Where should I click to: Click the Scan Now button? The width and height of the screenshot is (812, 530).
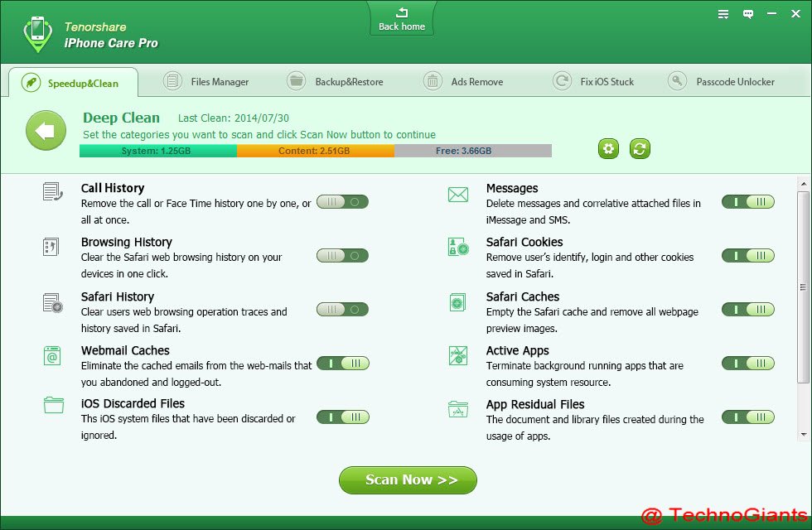408,480
